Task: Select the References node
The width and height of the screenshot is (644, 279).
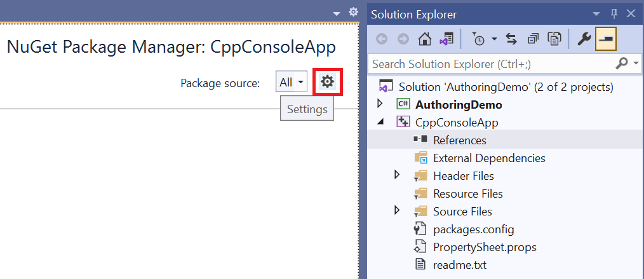Action: click(460, 140)
